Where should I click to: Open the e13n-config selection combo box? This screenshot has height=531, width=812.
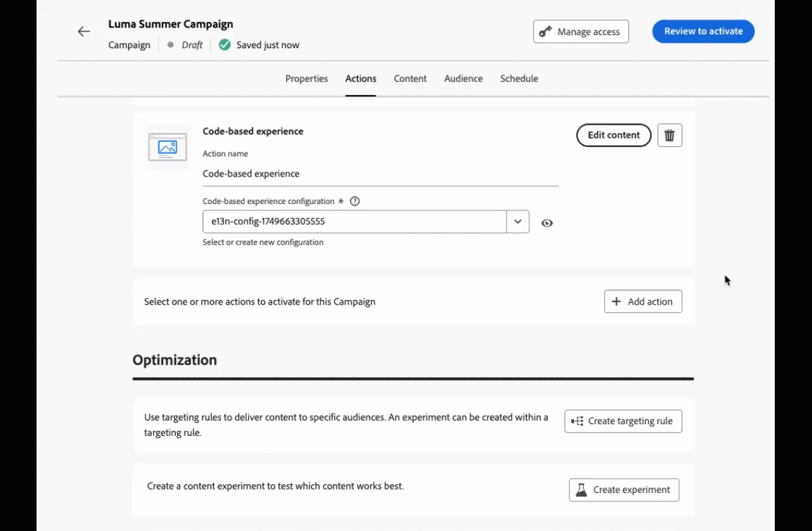tap(354, 222)
